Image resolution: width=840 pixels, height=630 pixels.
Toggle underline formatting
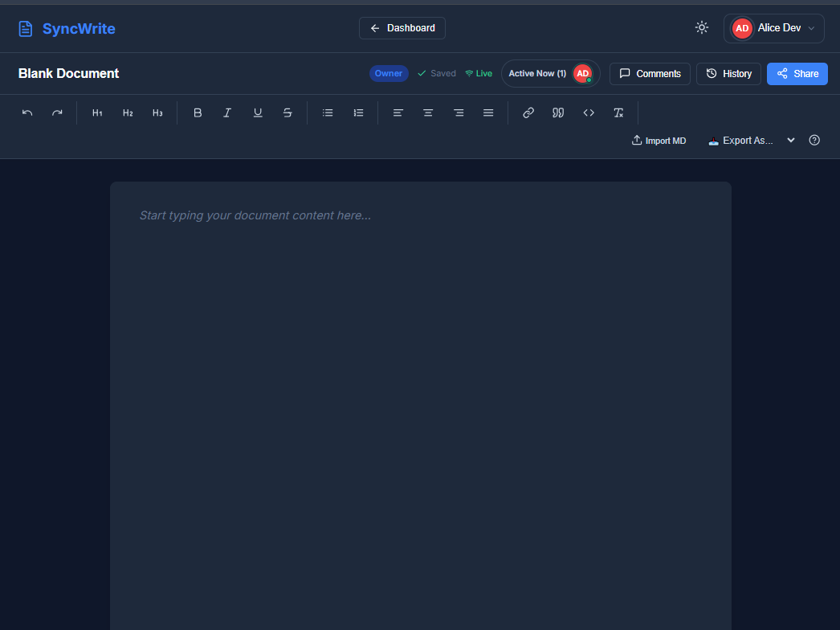(x=258, y=112)
